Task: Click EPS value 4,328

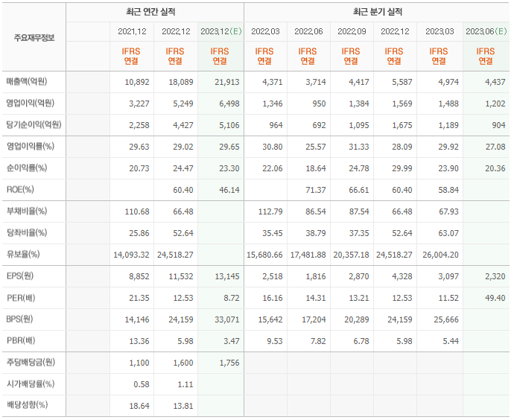Action: click(401, 276)
